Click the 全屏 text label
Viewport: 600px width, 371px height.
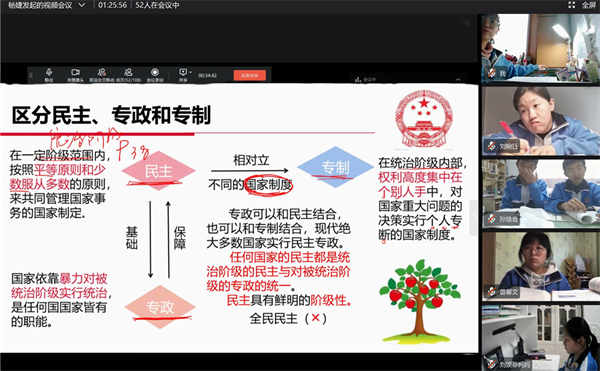(x=589, y=5)
